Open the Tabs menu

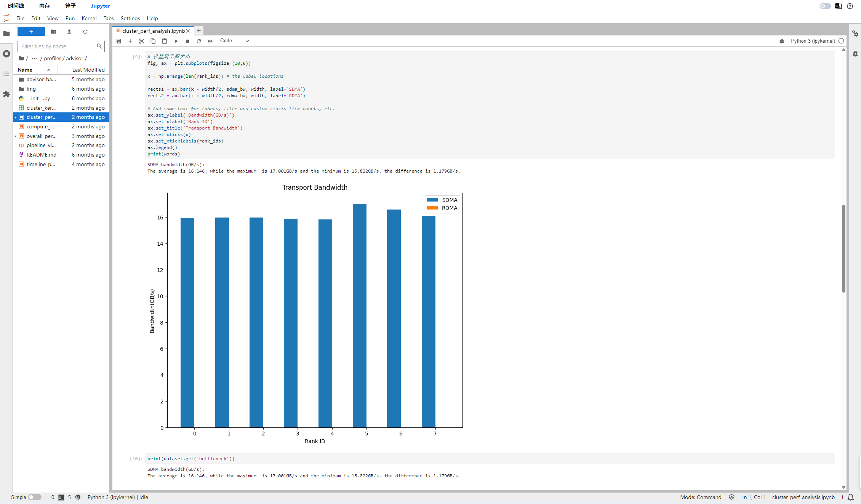click(x=109, y=18)
